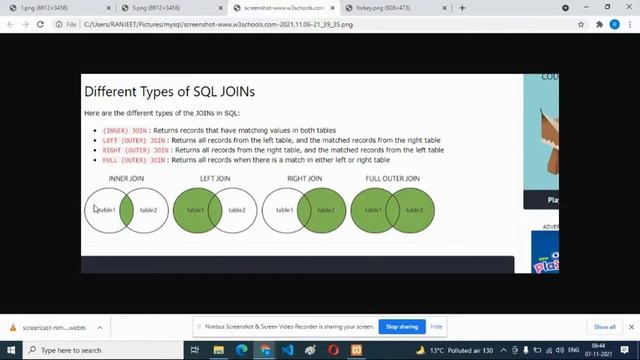Bookmark this page with star icon
This screenshot has height=360, width=640.
click(581, 24)
